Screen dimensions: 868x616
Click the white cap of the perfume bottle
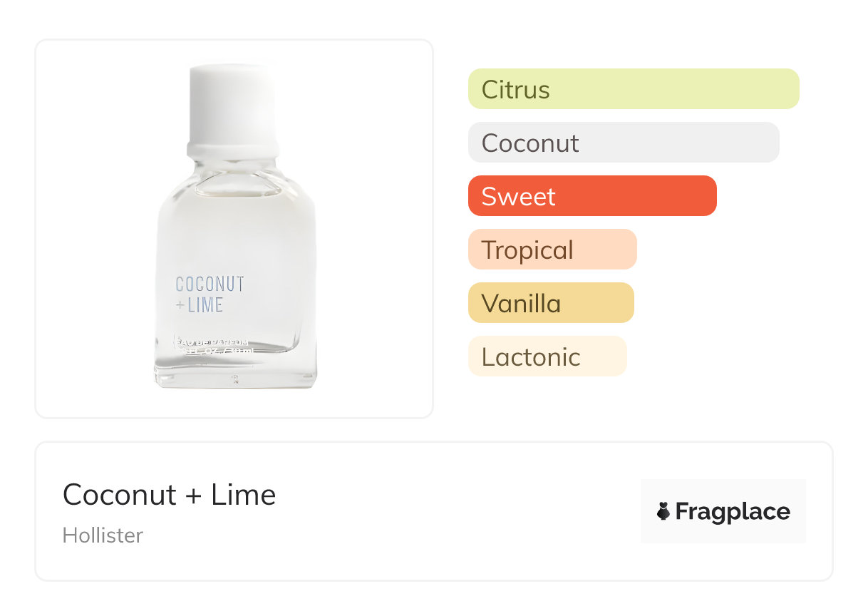(232, 103)
